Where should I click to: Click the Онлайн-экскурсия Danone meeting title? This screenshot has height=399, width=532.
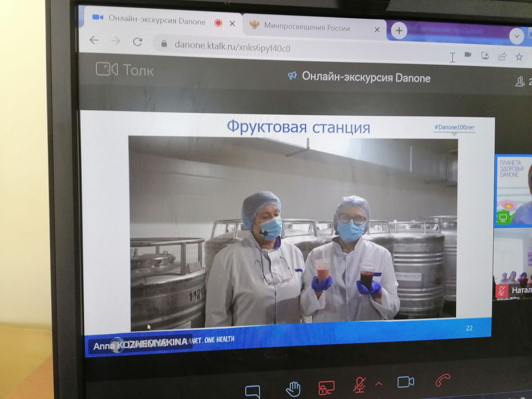[366, 78]
